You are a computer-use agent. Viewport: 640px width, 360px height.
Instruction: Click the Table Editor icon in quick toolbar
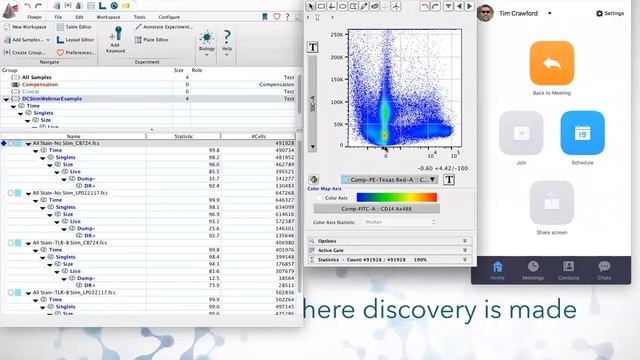pyautogui.click(x=91, y=6)
